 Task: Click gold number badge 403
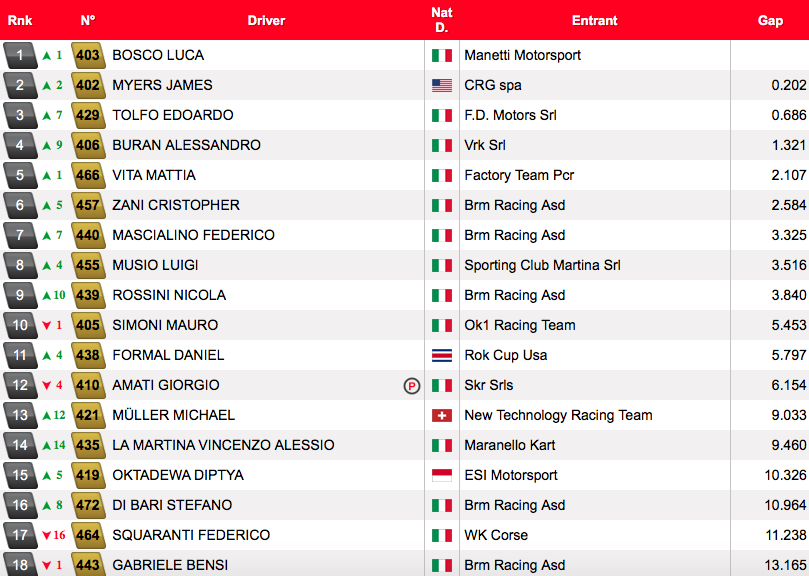pyautogui.click(x=88, y=55)
